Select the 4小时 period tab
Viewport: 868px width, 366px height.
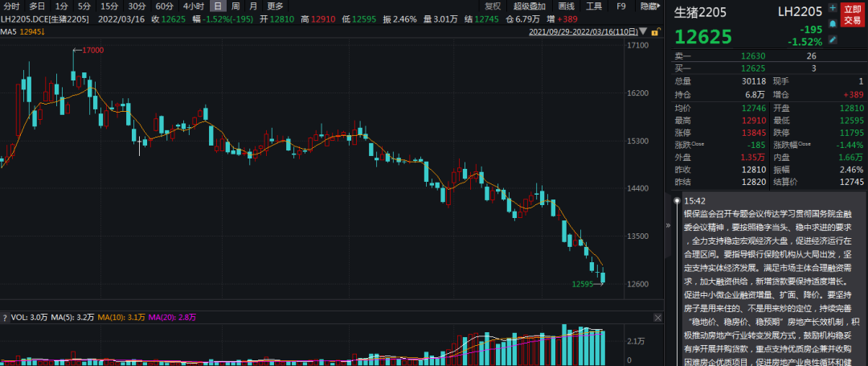pos(193,6)
